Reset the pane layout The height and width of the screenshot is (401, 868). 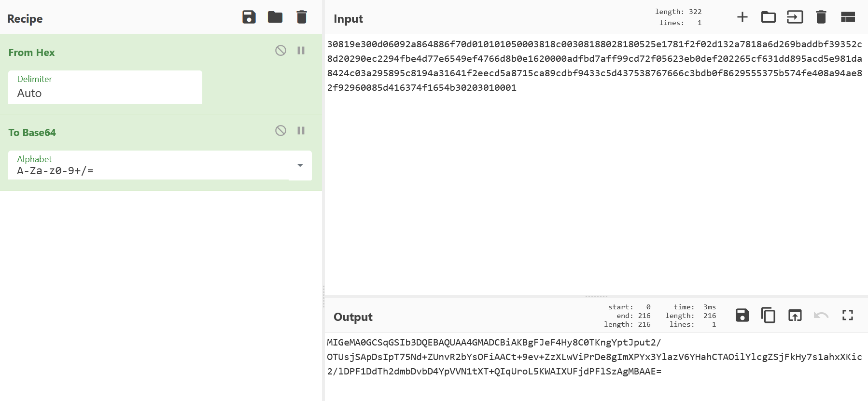point(848,17)
